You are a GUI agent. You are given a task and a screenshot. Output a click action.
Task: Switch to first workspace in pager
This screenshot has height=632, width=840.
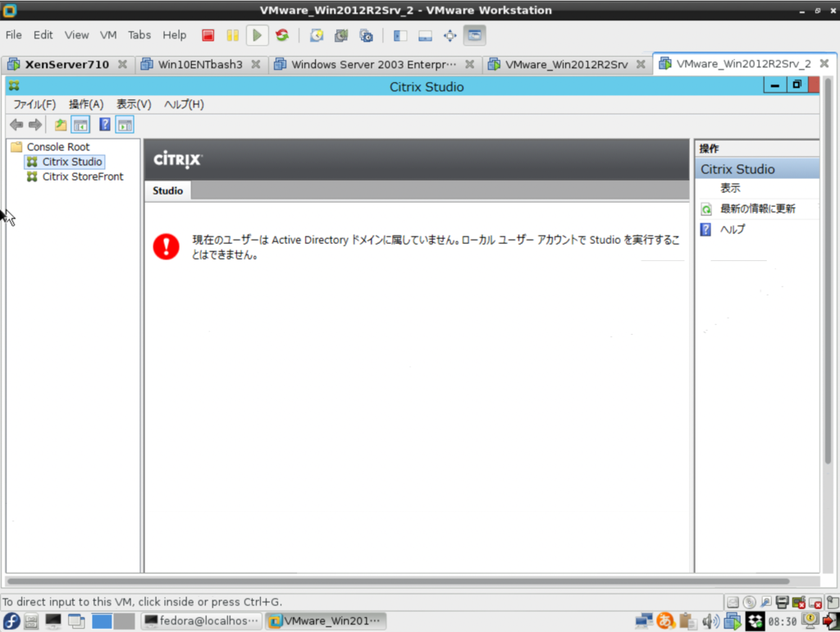[x=102, y=621]
